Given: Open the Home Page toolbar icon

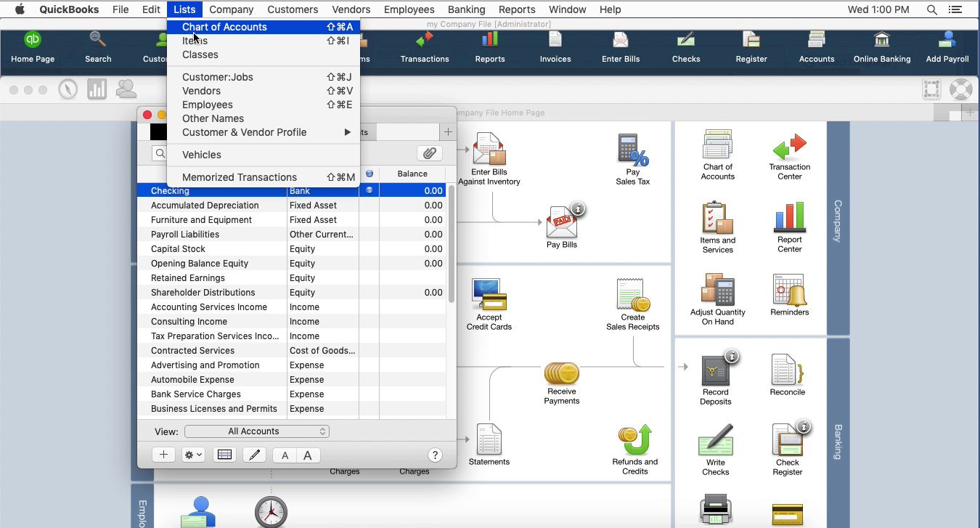Looking at the screenshot, I should pos(33,47).
